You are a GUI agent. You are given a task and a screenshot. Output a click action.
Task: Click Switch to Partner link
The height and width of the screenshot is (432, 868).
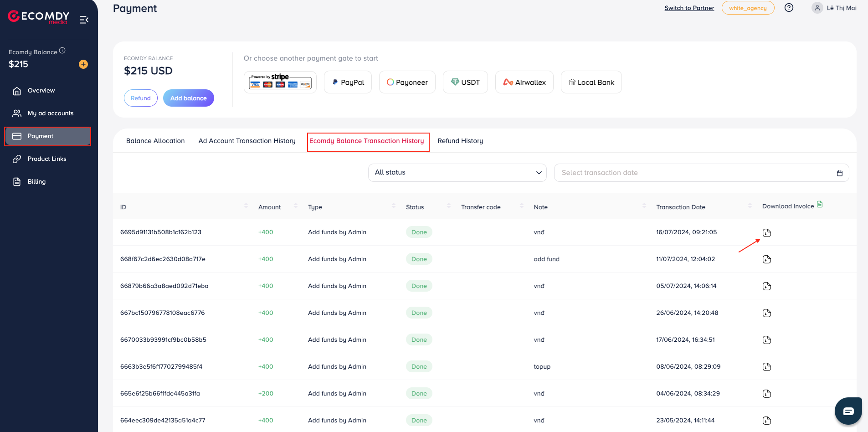coord(689,8)
